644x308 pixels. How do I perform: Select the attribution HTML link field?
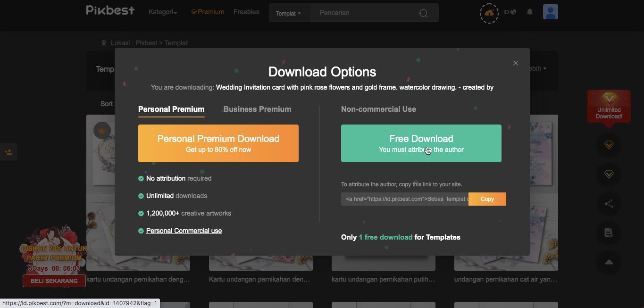pyautogui.click(x=405, y=199)
